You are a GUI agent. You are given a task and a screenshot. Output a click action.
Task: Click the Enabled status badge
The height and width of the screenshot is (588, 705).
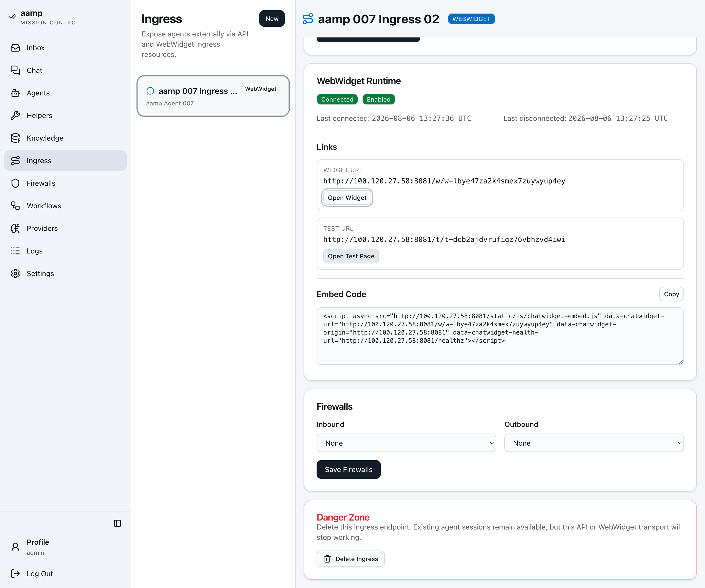[x=379, y=99]
